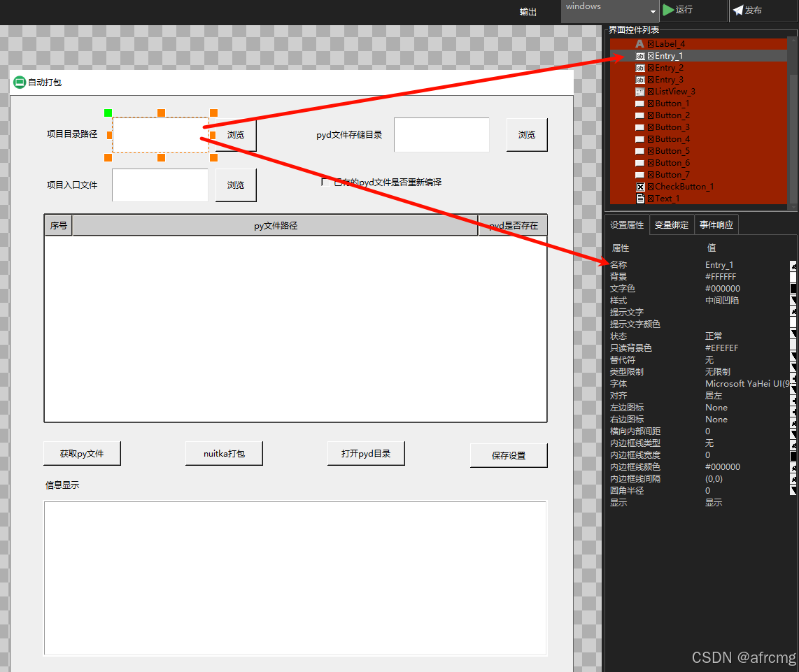This screenshot has height=672, width=799.
Task: Click the Entry_1 value of 名称
Action: pyautogui.click(x=719, y=265)
